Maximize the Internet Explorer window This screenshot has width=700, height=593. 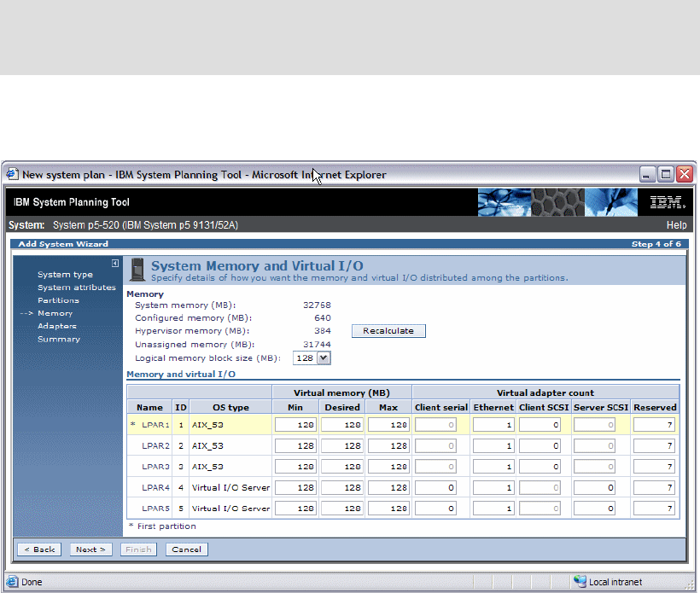tap(666, 174)
